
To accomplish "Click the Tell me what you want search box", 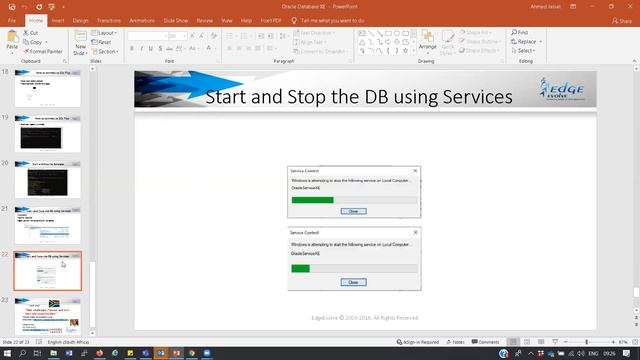I will (328, 20).
